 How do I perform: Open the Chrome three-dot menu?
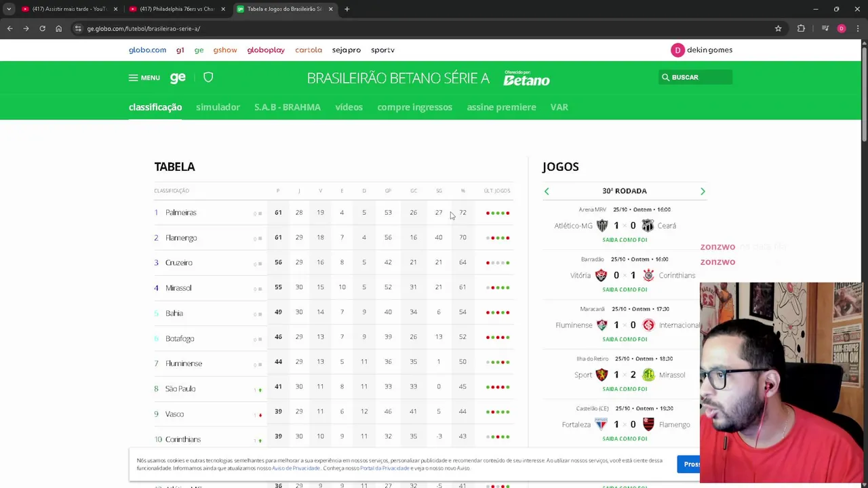tap(858, 28)
